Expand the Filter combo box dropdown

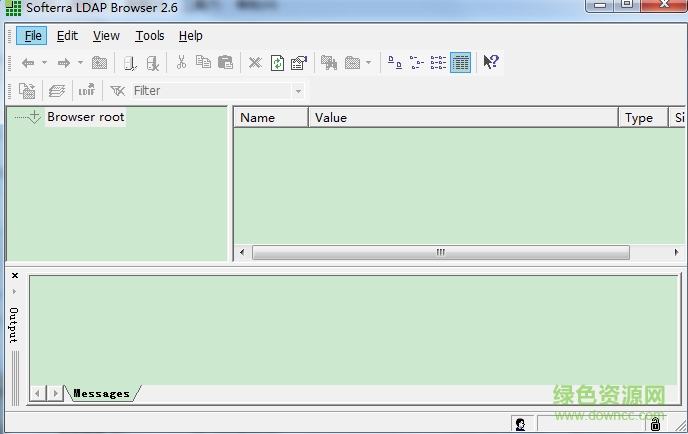tap(298, 91)
